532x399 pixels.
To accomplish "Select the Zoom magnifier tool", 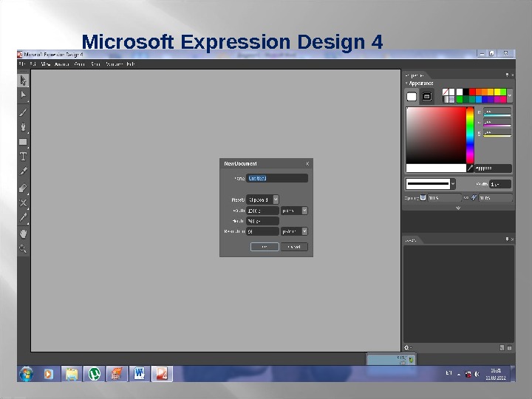I will 23,249.
